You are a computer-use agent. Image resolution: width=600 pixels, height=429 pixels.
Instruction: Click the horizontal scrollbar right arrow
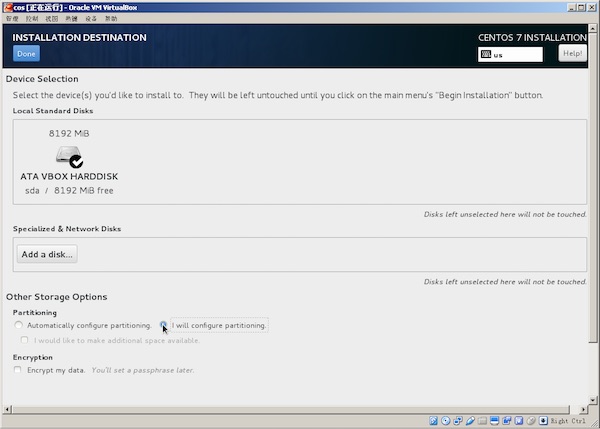(590, 408)
